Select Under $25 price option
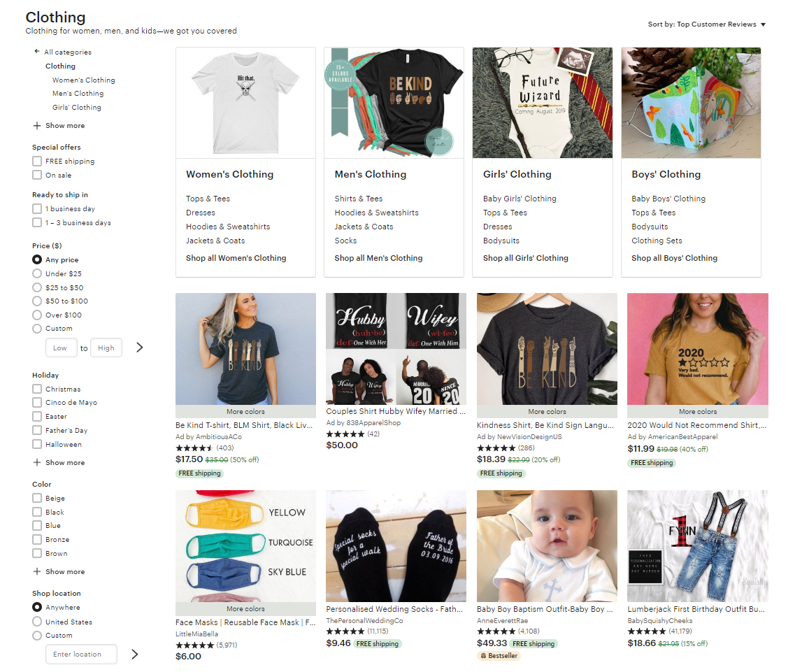This screenshot has width=809, height=672. point(37,273)
